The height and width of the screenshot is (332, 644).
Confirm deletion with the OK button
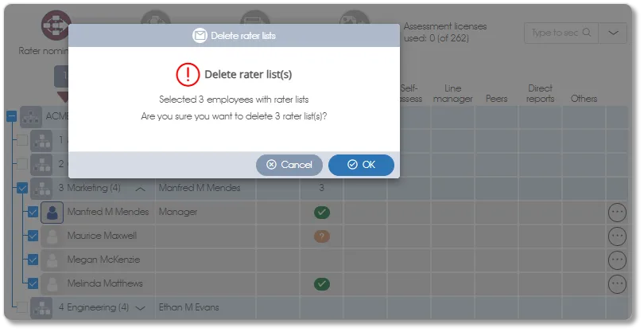pos(361,165)
